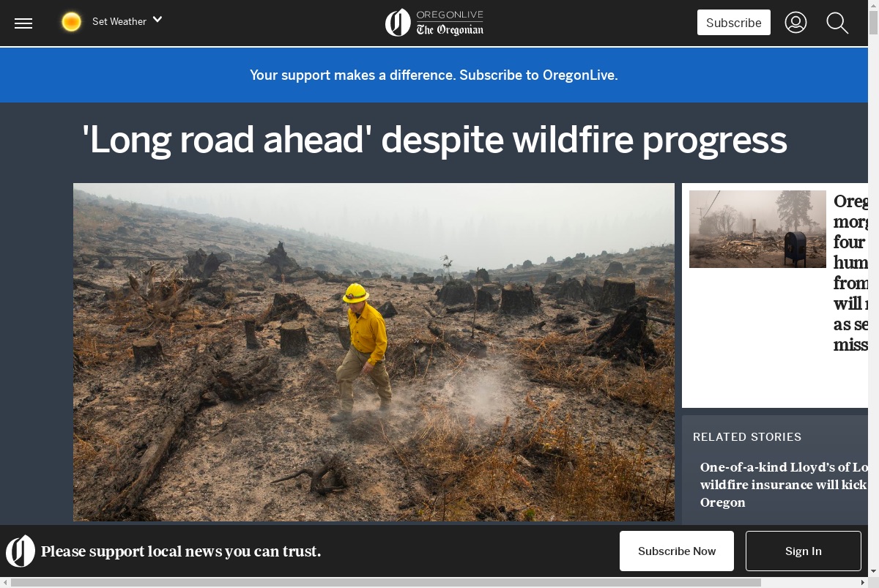
Task: Click the Oregonian O logo in footer bar
Action: (x=21, y=551)
